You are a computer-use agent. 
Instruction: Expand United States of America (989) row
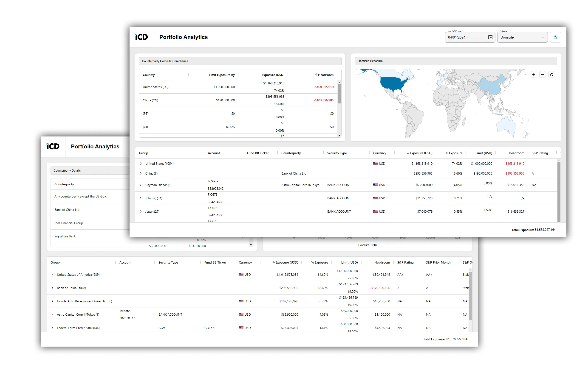coord(52,275)
